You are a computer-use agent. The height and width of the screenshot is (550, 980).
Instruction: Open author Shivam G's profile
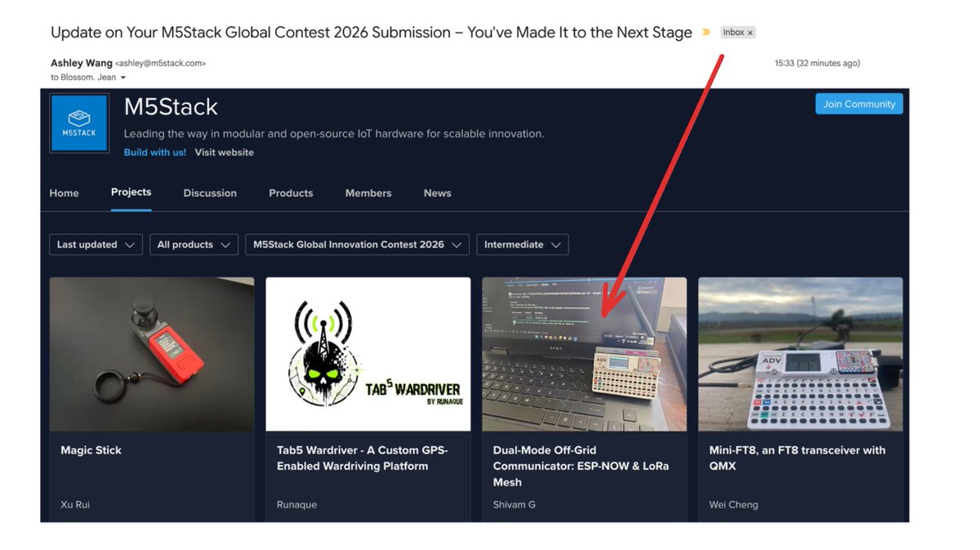click(x=514, y=504)
